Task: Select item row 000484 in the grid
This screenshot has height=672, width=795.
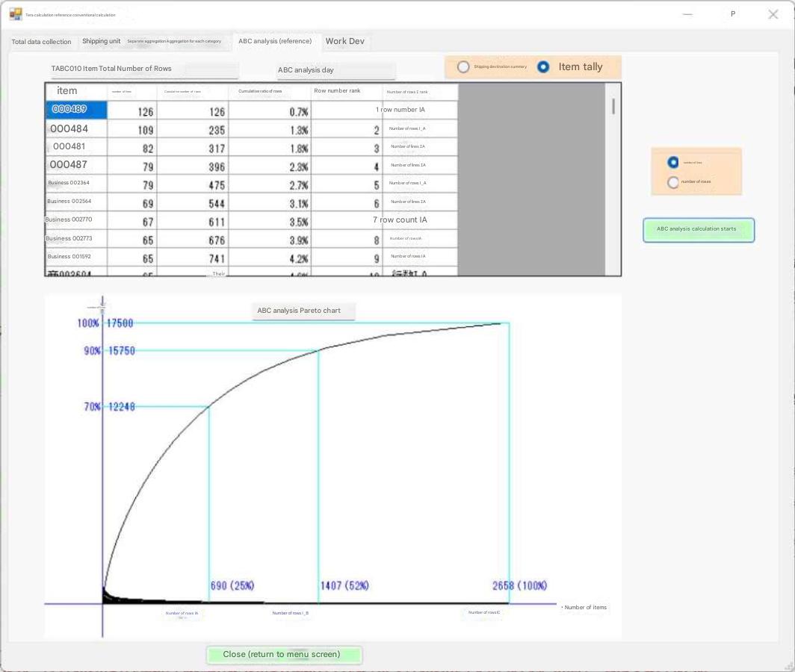Action: point(76,129)
